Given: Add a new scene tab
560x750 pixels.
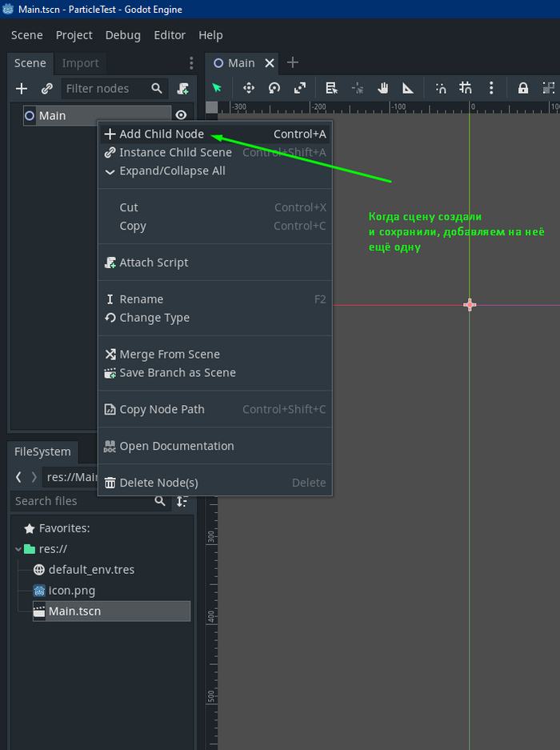Looking at the screenshot, I should (293, 62).
